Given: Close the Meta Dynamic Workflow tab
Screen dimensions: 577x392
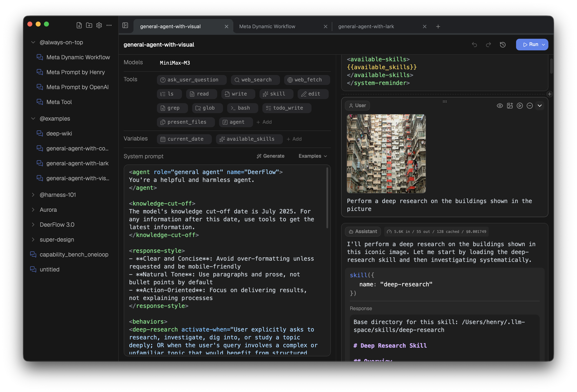Looking at the screenshot, I should [x=325, y=26].
